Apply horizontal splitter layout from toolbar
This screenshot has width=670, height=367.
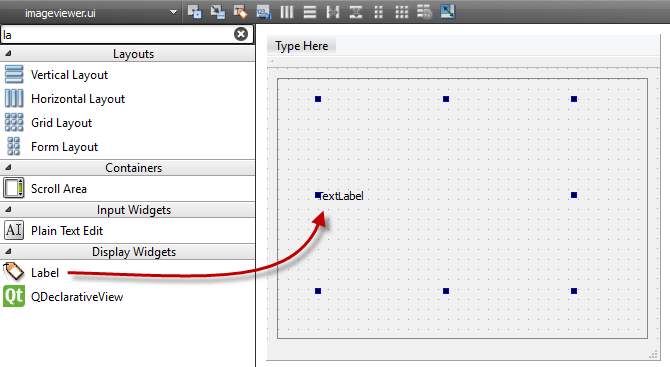(x=333, y=12)
